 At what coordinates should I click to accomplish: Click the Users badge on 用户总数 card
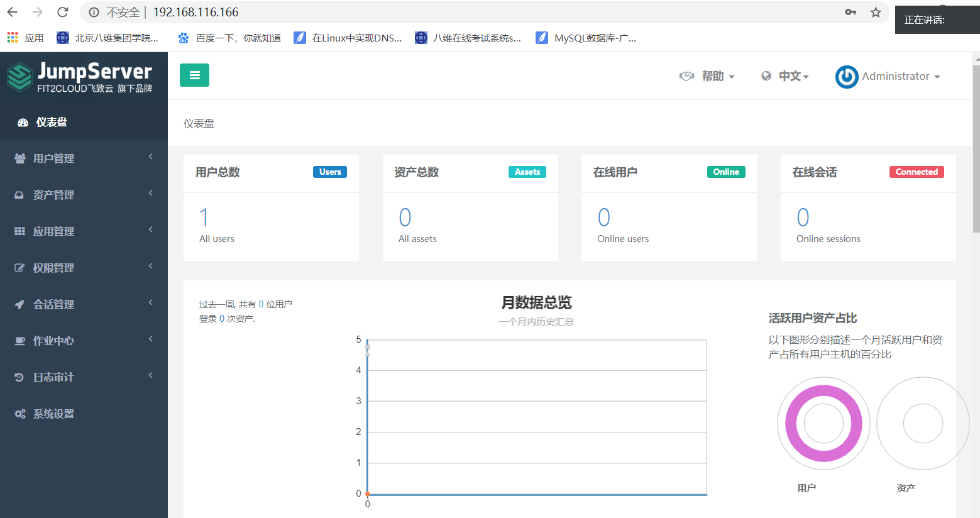[329, 171]
